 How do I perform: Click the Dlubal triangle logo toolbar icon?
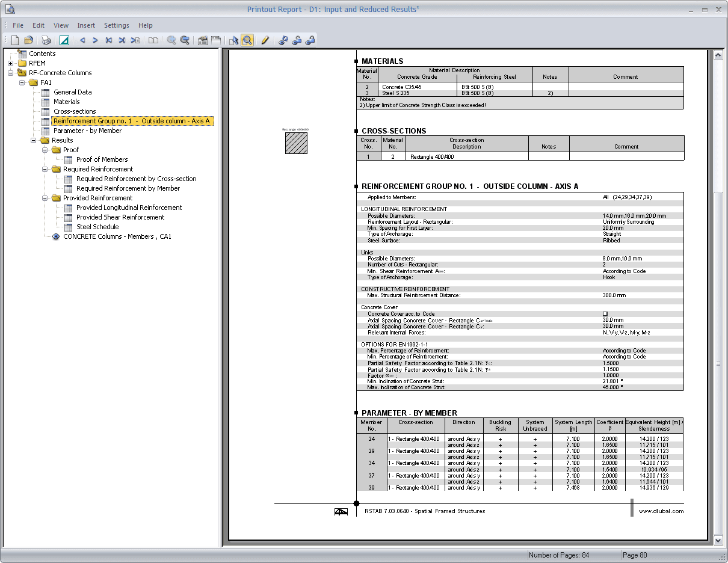pos(64,40)
